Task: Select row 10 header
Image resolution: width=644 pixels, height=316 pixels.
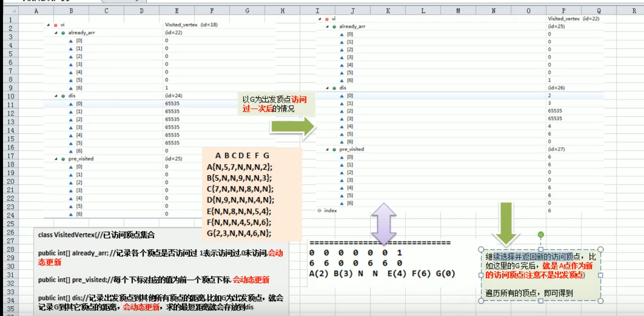Action: pos(10,96)
